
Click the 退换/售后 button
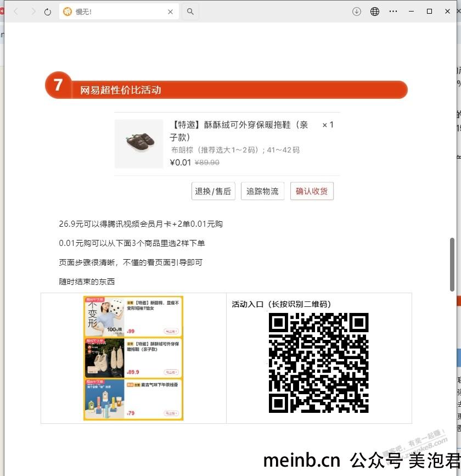[213, 191]
